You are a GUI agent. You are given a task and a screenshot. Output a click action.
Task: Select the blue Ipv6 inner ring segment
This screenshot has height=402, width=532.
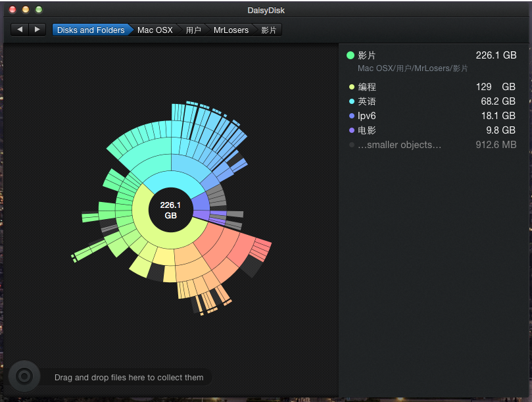201,202
